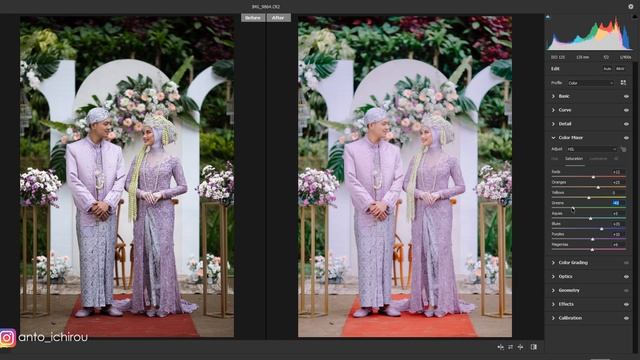Click the Purples saturation slider
Screen dimensions: 640x360
(588, 239)
